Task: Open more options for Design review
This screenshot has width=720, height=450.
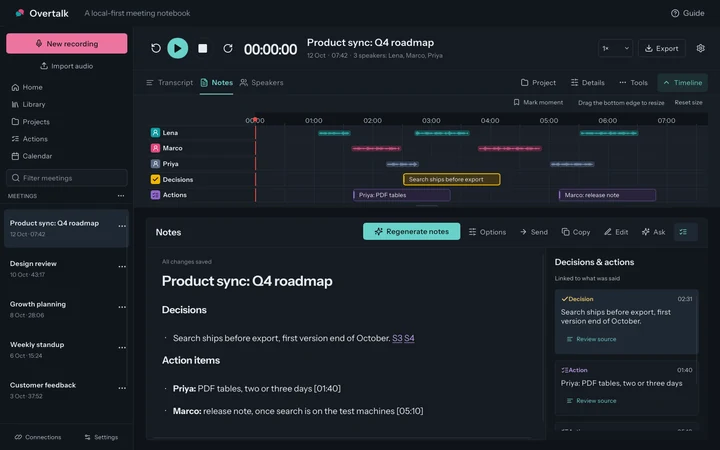Action: 122,266
